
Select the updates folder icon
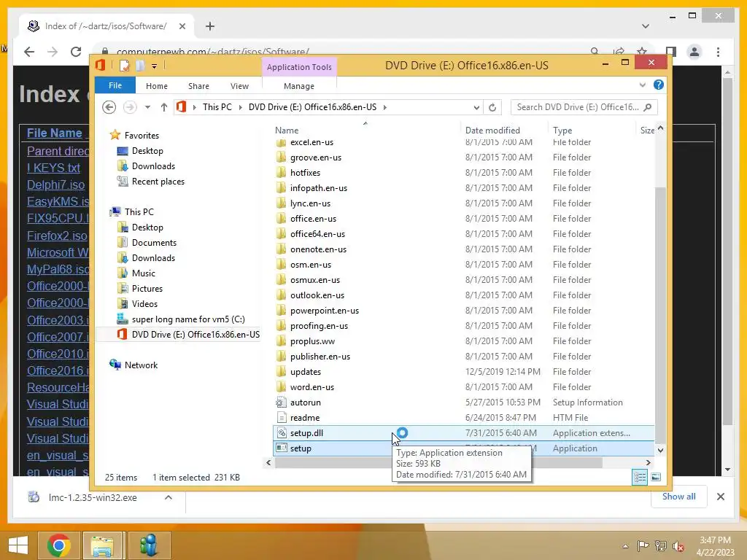pyautogui.click(x=281, y=371)
